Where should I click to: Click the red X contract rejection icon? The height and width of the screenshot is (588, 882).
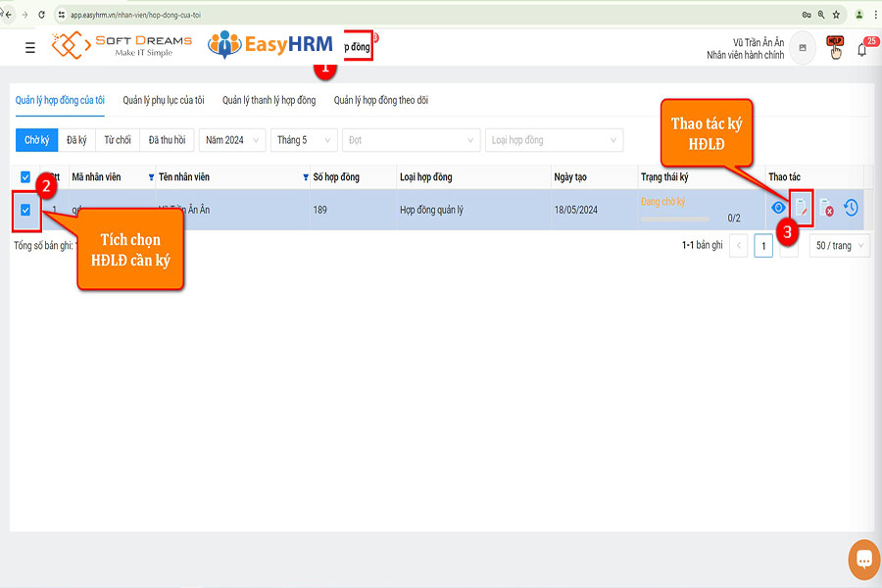point(828,209)
